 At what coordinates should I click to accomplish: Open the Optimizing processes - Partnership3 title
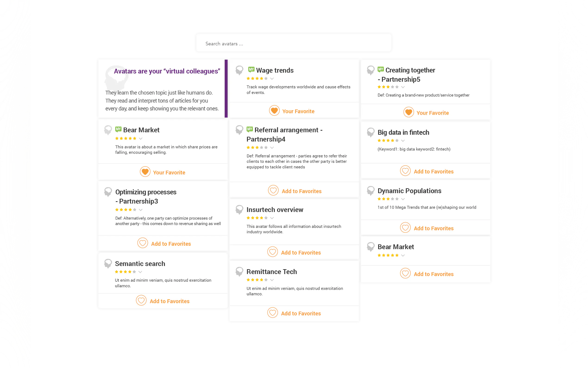[x=146, y=197]
